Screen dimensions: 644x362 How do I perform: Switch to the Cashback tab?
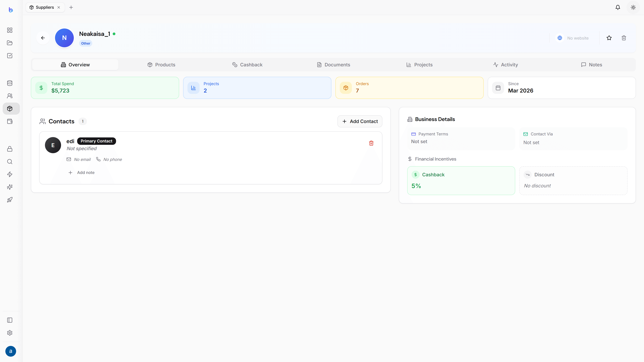(x=247, y=65)
